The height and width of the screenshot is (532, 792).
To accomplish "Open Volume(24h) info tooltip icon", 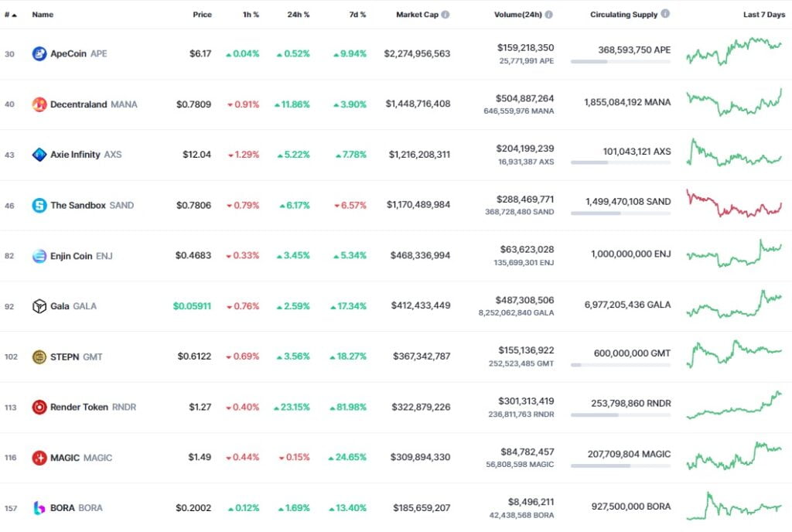I will click(x=548, y=15).
